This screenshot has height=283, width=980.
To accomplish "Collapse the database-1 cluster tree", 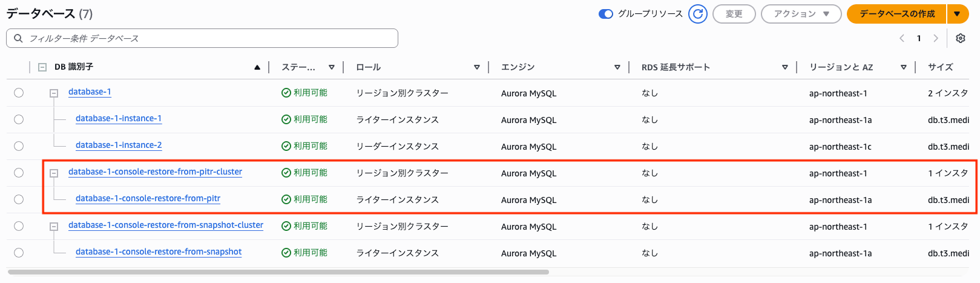I will pos(54,93).
